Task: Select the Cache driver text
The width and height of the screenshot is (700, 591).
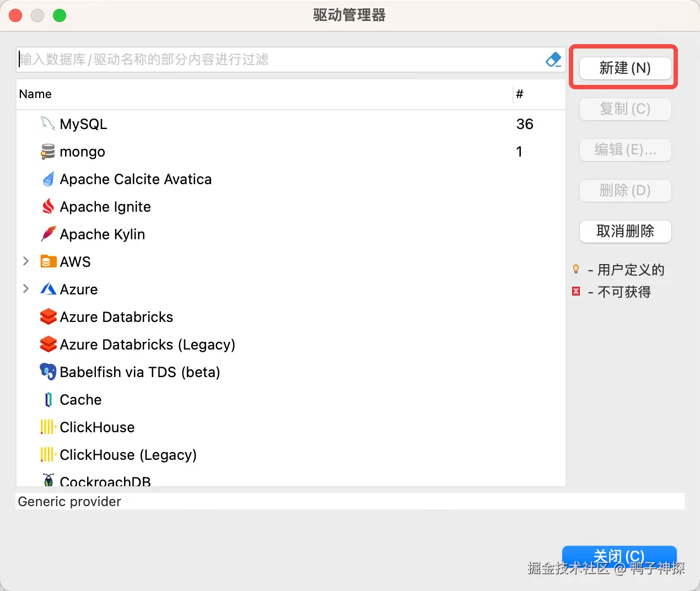Action: (80, 400)
